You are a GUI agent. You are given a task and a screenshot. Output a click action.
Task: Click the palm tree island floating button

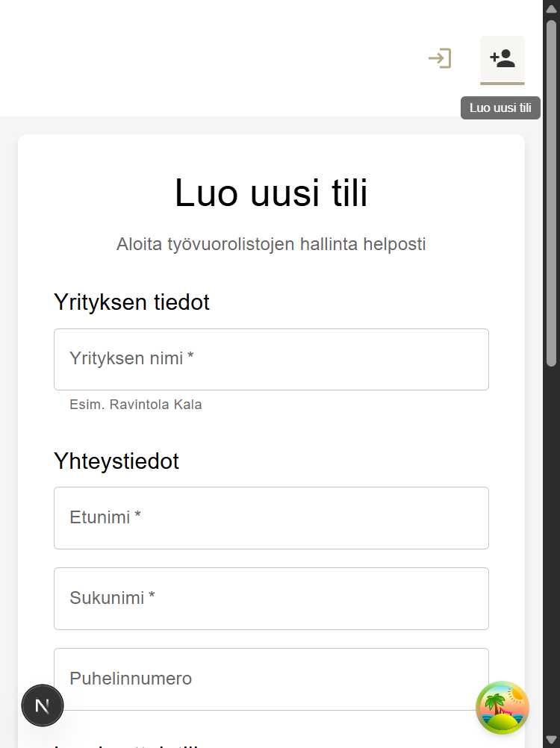[503, 708]
